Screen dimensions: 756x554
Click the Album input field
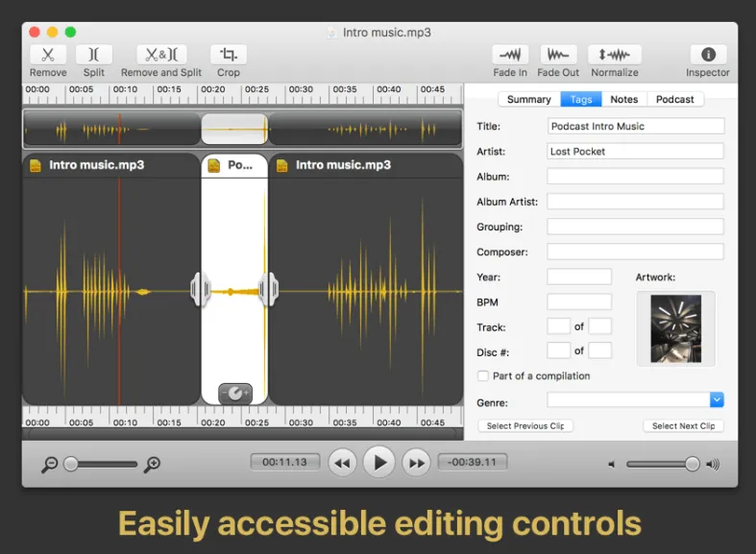click(636, 177)
